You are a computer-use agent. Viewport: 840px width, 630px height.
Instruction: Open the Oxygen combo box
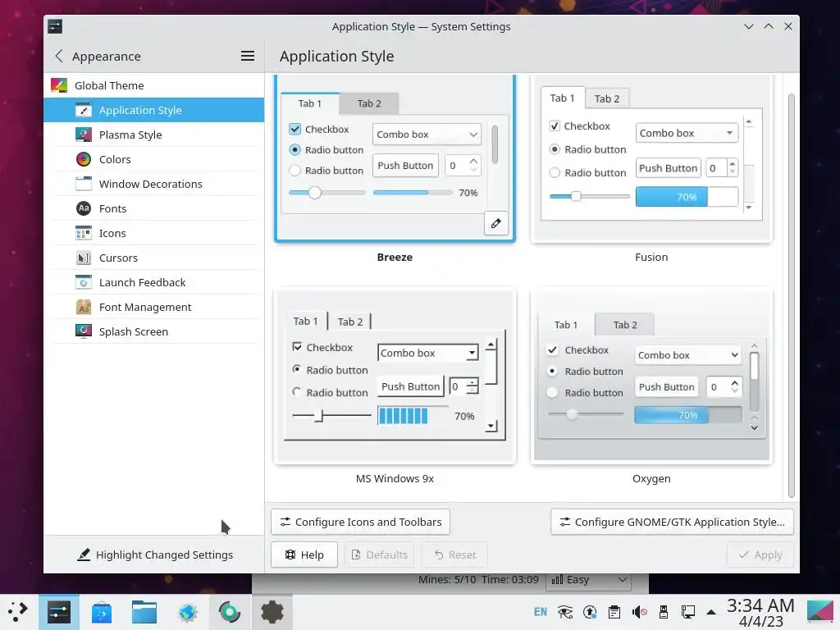click(688, 354)
